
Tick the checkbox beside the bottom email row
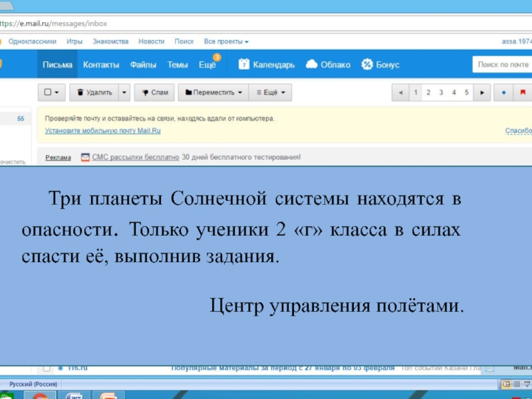pyautogui.click(x=47, y=368)
